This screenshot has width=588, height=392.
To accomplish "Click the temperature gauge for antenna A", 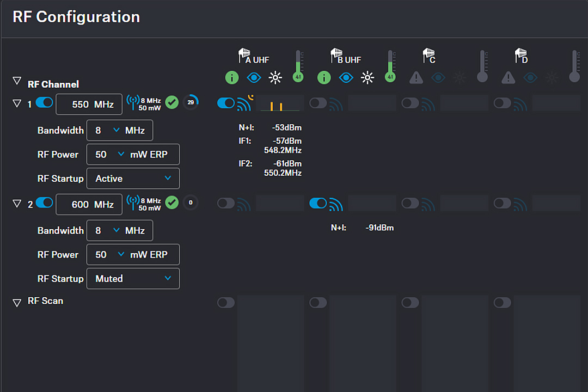I will coord(298,66).
